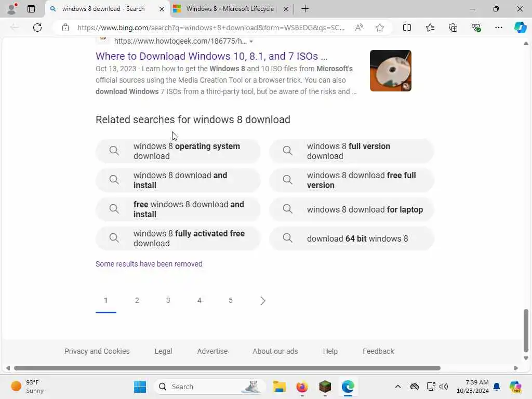Go to results page 3

click(x=168, y=300)
